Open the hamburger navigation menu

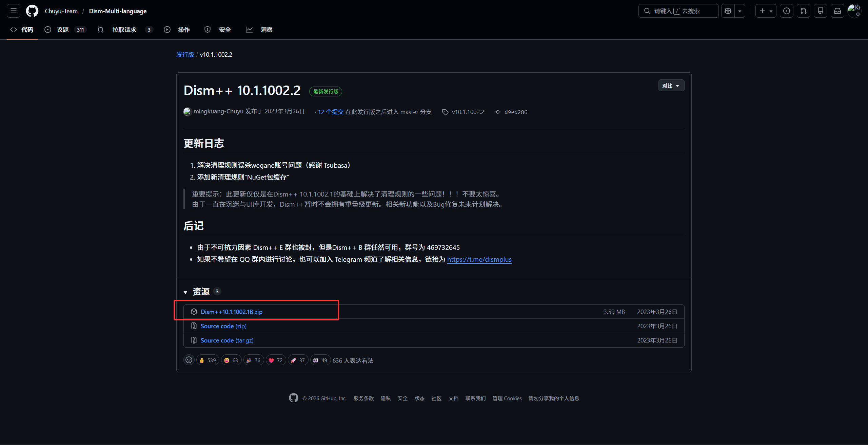tap(14, 11)
